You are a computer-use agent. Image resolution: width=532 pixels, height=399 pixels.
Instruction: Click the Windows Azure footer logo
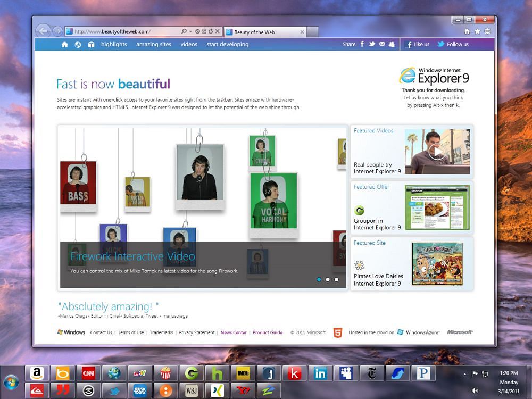coord(418,332)
